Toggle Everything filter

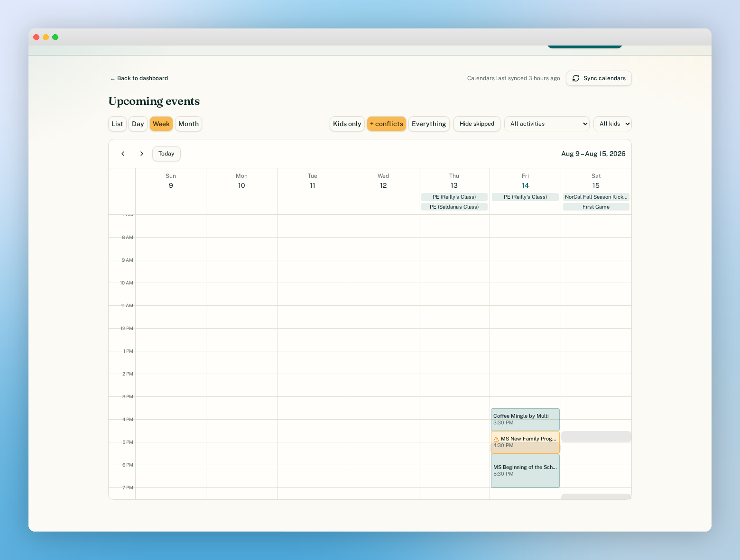coord(429,124)
